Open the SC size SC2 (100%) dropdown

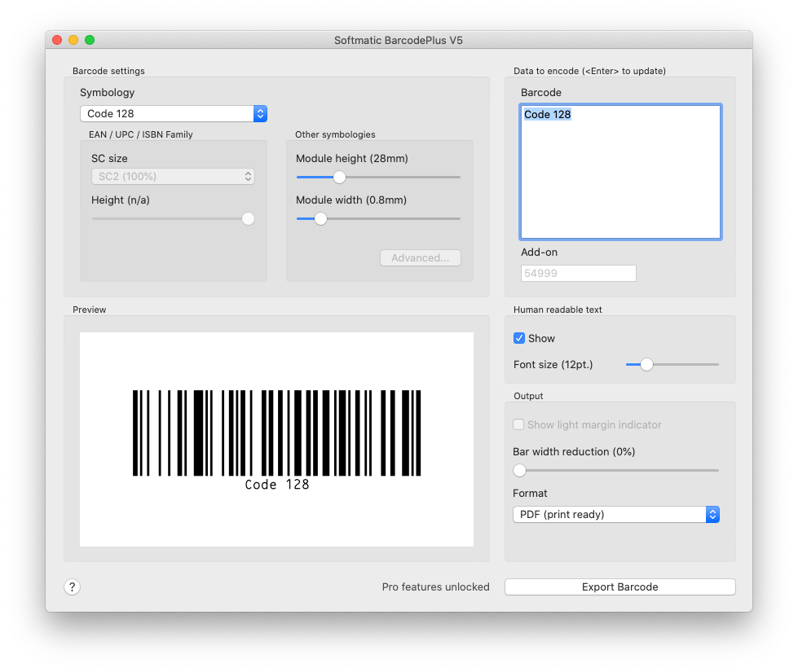(x=173, y=177)
